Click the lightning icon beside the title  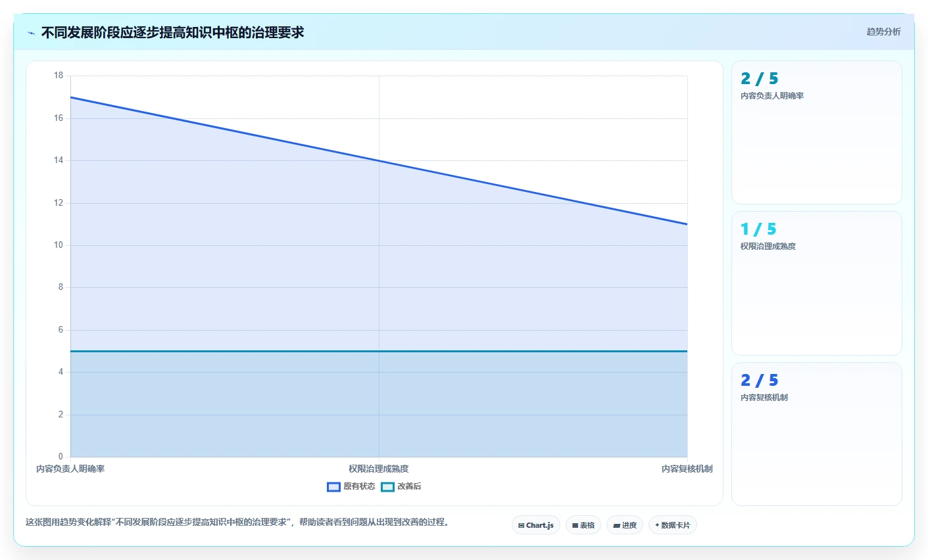31,33
